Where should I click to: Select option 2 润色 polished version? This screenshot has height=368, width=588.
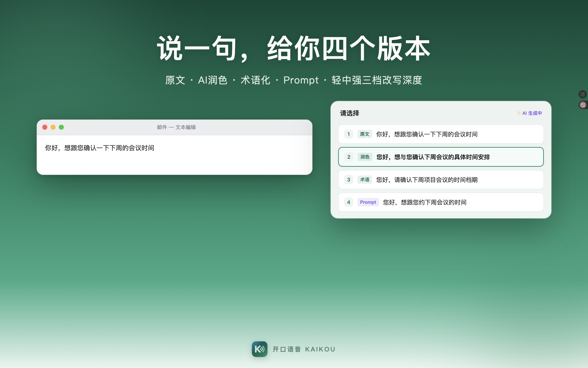[441, 157]
